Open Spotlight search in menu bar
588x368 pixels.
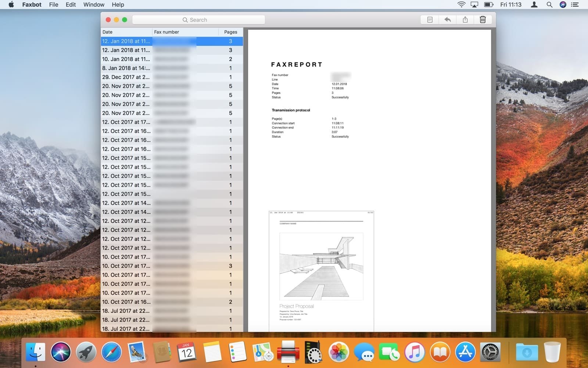(549, 5)
